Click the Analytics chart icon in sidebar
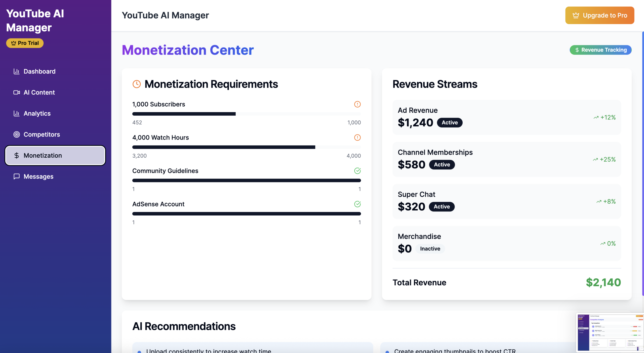Screen dimensions: 644x353 17,113
